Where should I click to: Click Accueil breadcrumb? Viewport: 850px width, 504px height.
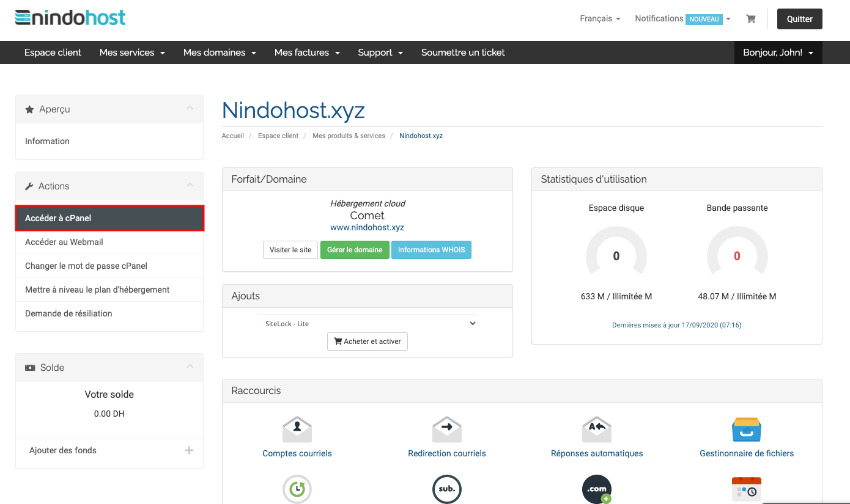[x=232, y=136]
